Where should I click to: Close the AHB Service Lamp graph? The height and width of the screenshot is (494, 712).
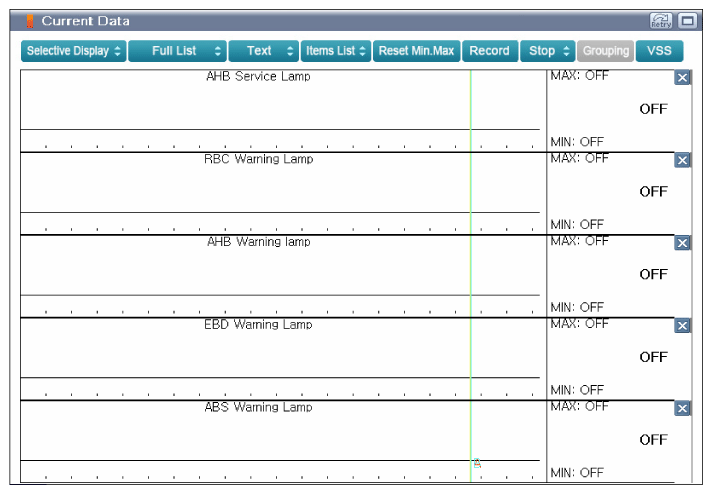click(682, 78)
